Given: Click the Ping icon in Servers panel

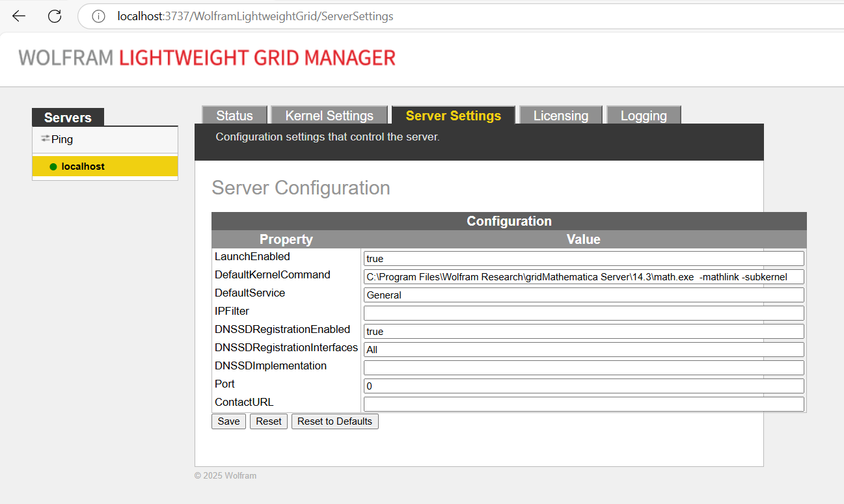Looking at the screenshot, I should coord(45,139).
